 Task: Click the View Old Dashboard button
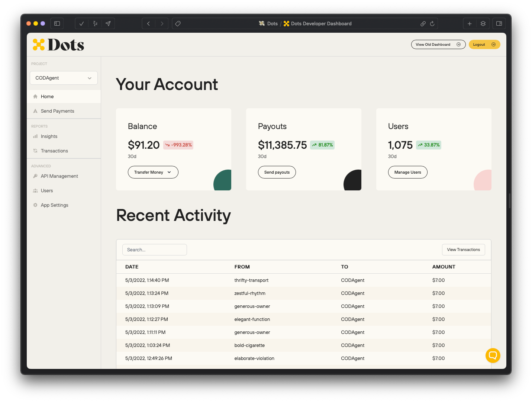438,44
